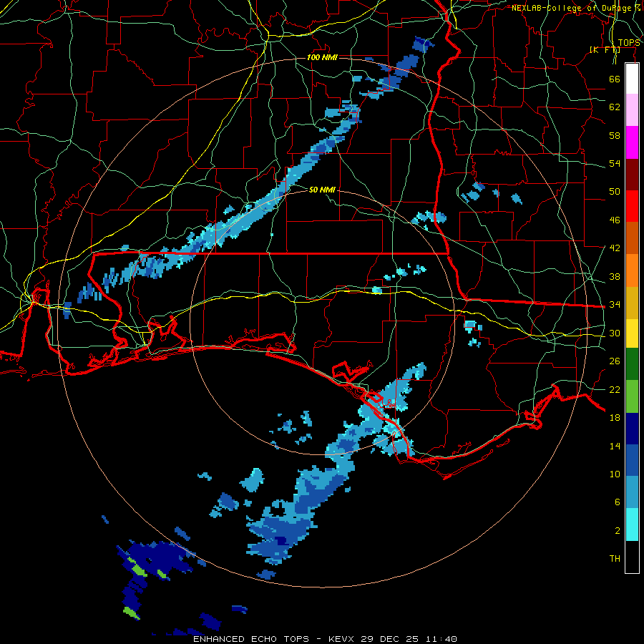Click the "NEXLAB-College of DuPage" header text
Image resolution: width=644 pixels, height=644 pixels.
571,8
